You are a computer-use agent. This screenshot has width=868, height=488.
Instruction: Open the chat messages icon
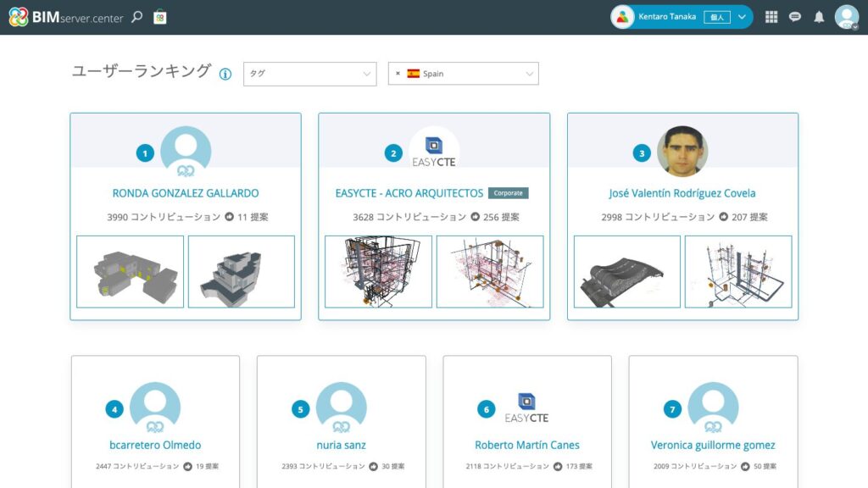click(795, 17)
